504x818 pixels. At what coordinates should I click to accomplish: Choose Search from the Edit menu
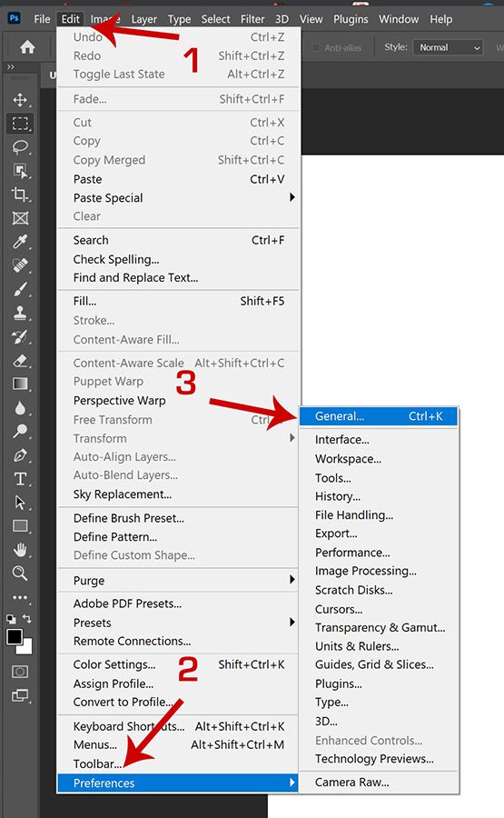click(178, 240)
